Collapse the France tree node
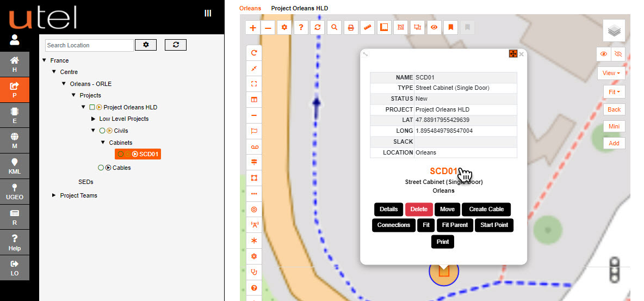 45,60
